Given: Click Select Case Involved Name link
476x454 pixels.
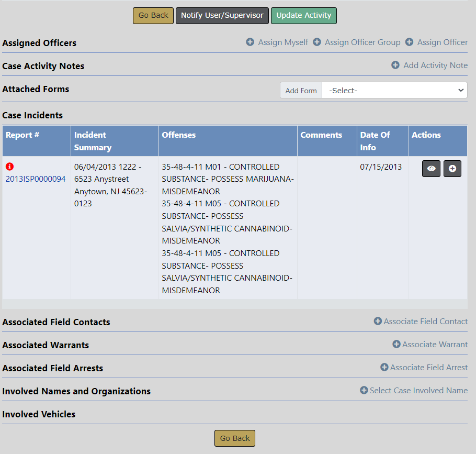Looking at the screenshot, I should coord(418,390).
